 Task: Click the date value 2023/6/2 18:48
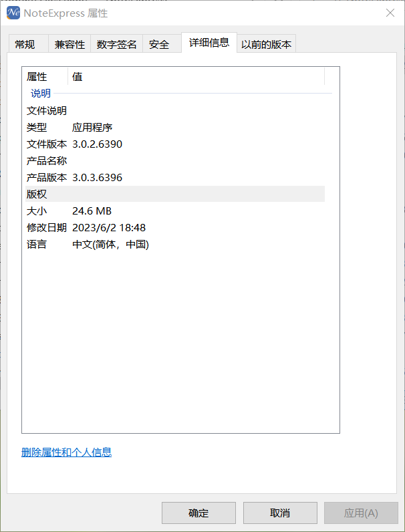point(109,228)
